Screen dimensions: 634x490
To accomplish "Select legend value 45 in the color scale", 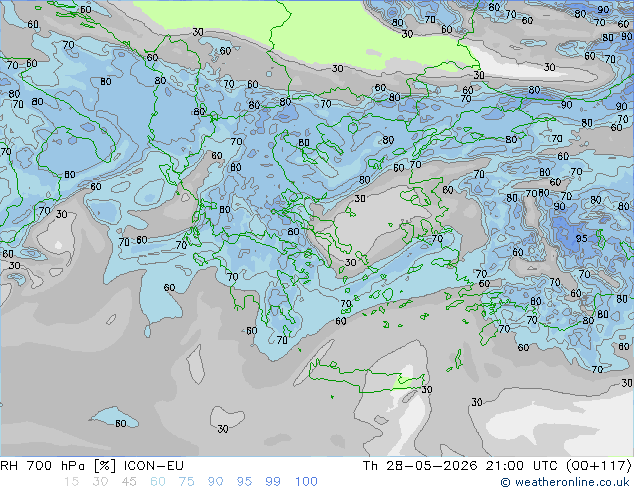I will pyautogui.click(x=129, y=482).
